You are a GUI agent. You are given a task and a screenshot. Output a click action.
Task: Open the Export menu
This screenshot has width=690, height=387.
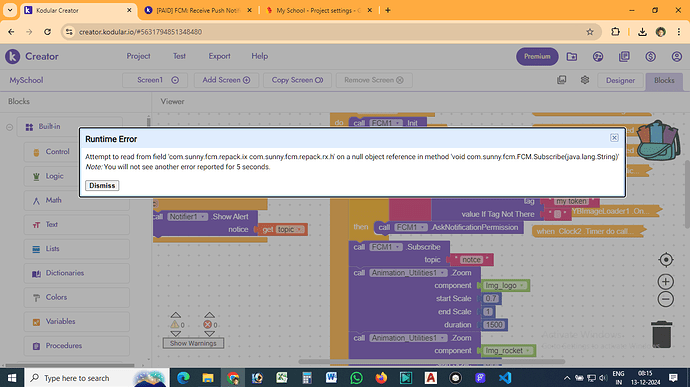(x=219, y=56)
